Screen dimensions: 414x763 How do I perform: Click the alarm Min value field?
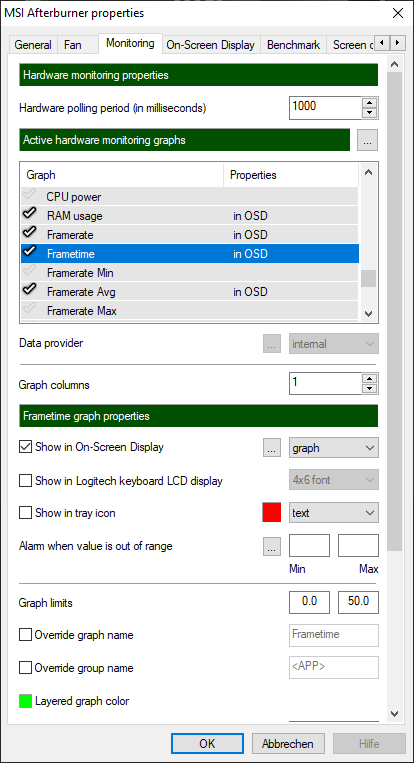point(309,545)
